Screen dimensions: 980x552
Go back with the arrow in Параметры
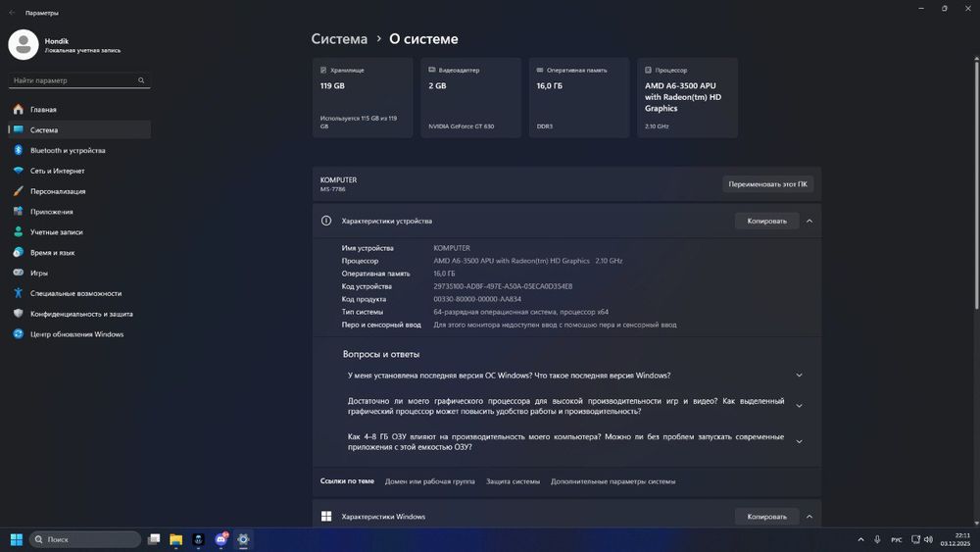(12, 13)
